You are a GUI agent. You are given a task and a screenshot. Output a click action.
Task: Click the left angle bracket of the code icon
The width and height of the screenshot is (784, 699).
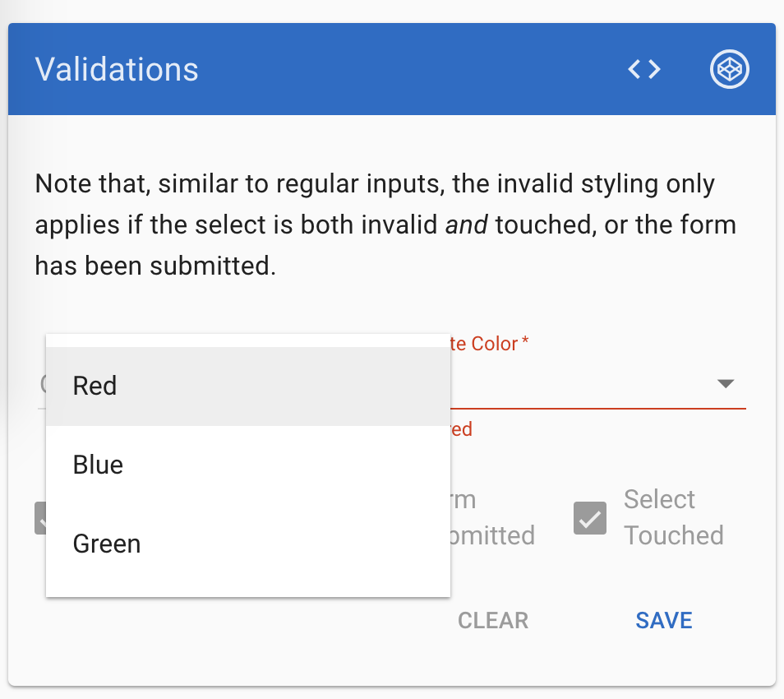(635, 69)
